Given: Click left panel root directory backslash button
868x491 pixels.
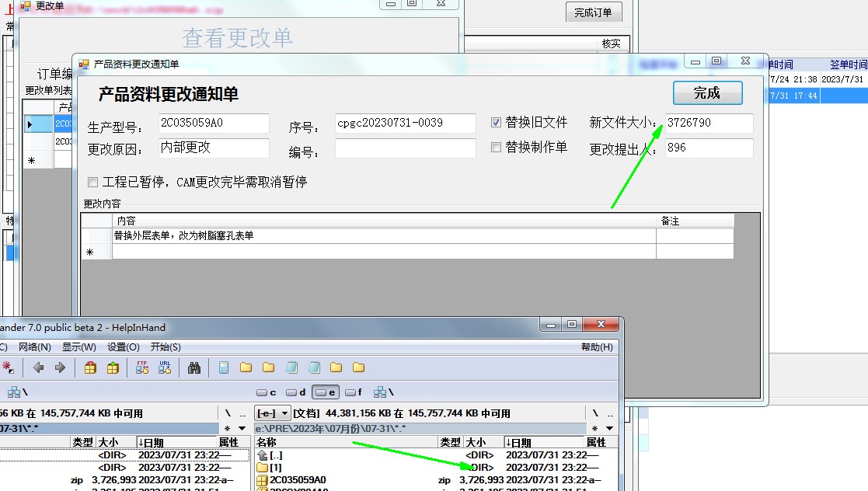Looking at the screenshot, I should pyautogui.click(x=228, y=413).
